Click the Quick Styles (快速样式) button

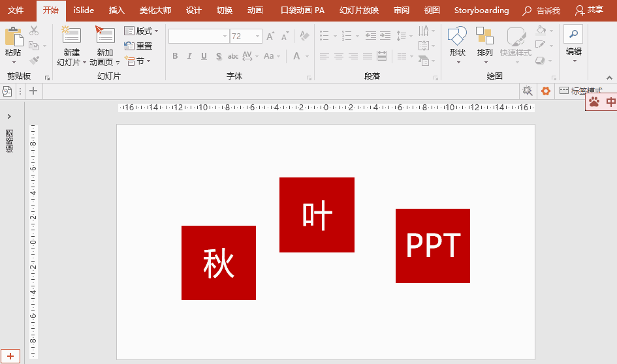(516, 45)
